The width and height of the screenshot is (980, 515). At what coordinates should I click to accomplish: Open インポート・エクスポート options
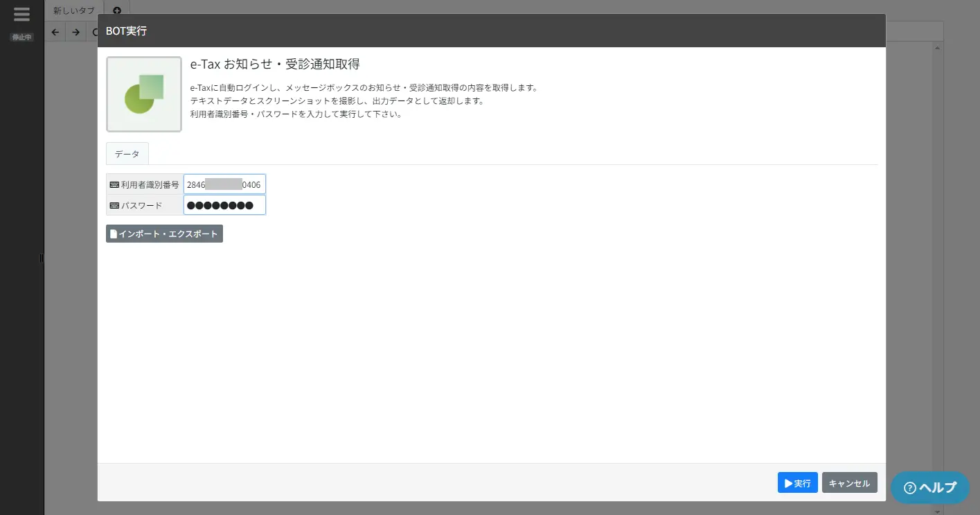[164, 234]
